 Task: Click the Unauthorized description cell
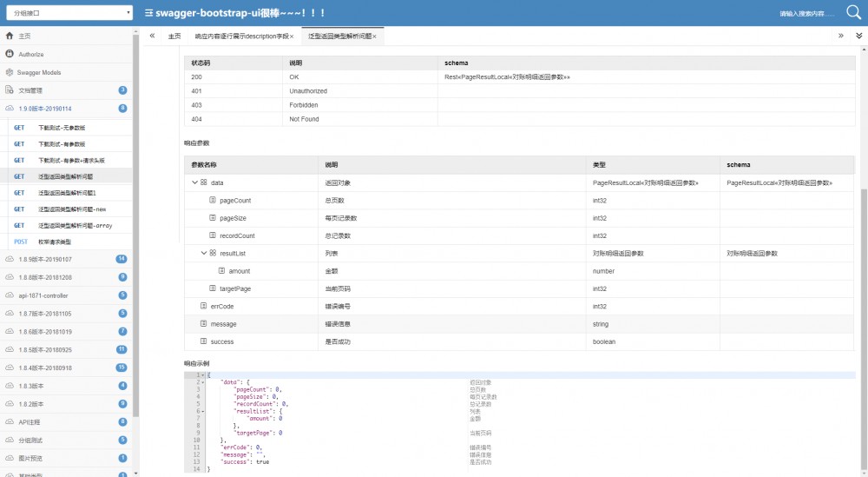(x=360, y=91)
